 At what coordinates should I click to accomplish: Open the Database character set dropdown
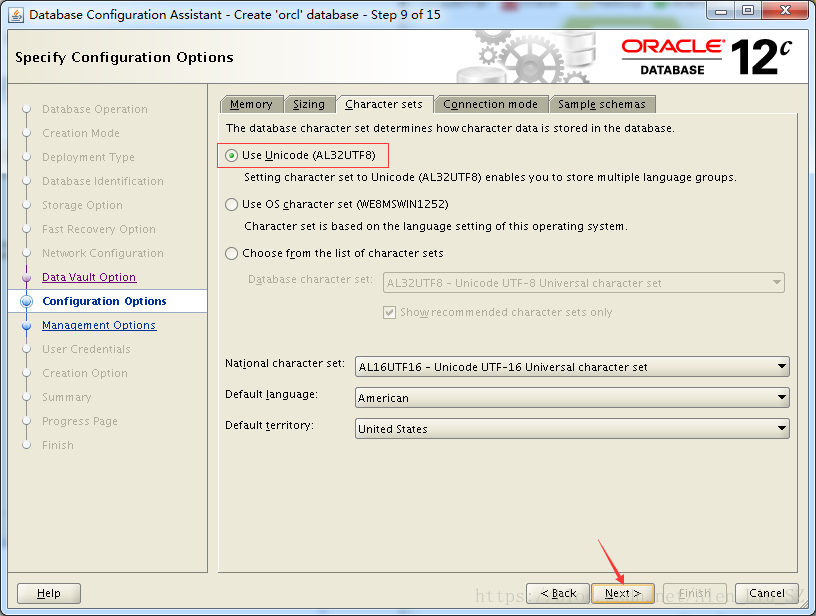(583, 283)
